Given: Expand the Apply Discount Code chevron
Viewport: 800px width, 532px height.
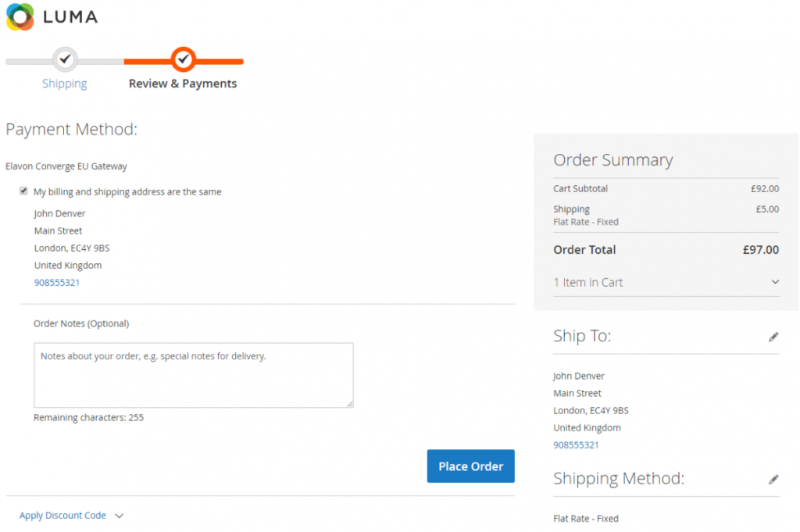Looking at the screenshot, I should pos(119,516).
